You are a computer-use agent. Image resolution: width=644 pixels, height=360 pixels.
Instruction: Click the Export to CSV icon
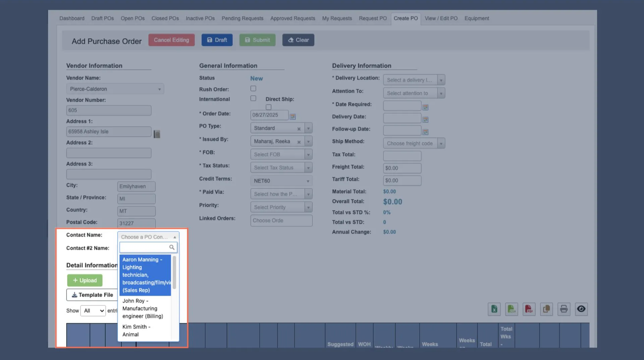pyautogui.click(x=512, y=309)
